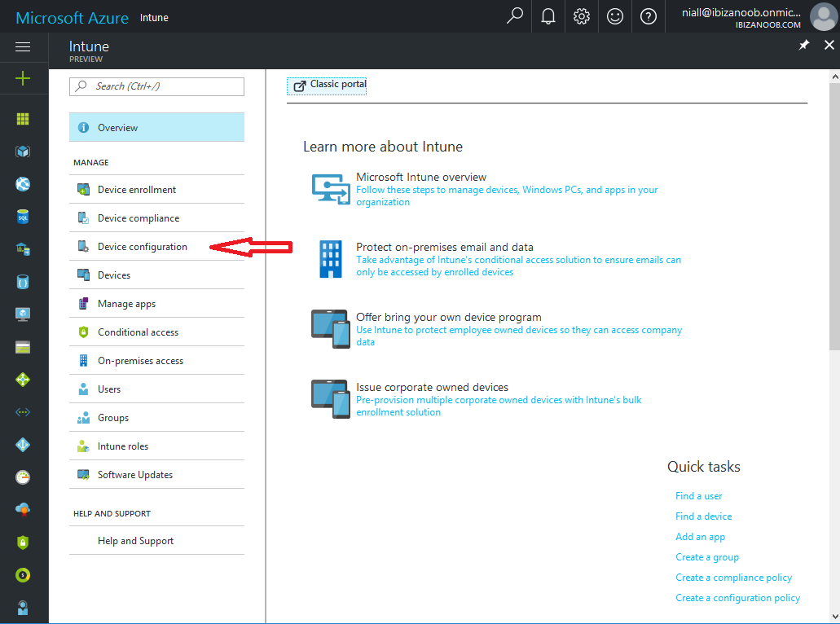Open Groups menu item
This screenshot has width=840, height=624.
[156, 418]
